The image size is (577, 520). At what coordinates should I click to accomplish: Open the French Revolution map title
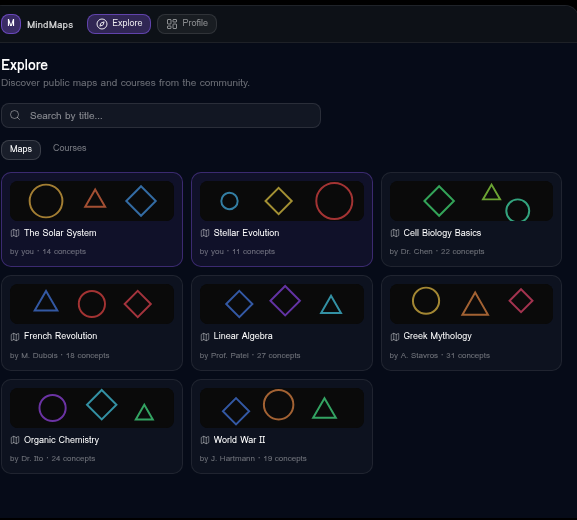pos(61,336)
